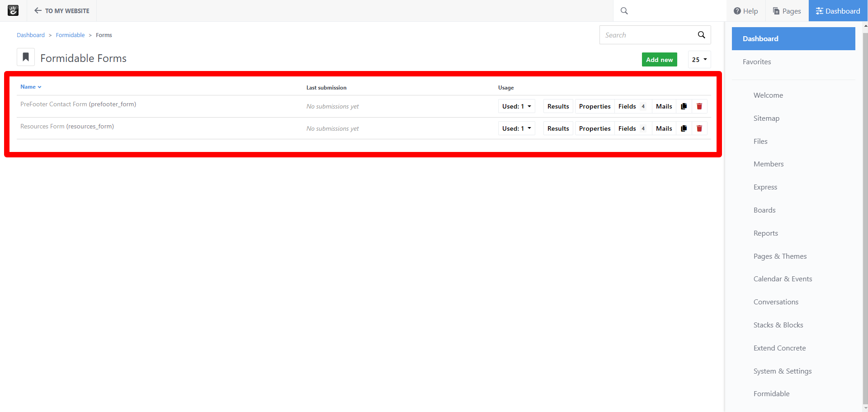Open Stacks & Blocks in the sidebar

tap(778, 325)
